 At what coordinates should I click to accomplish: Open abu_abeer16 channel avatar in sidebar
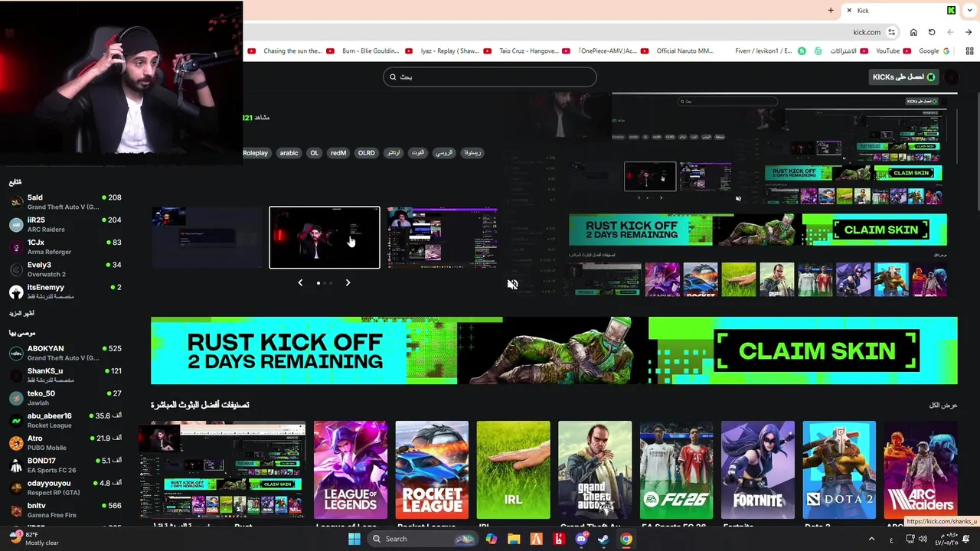point(16,420)
